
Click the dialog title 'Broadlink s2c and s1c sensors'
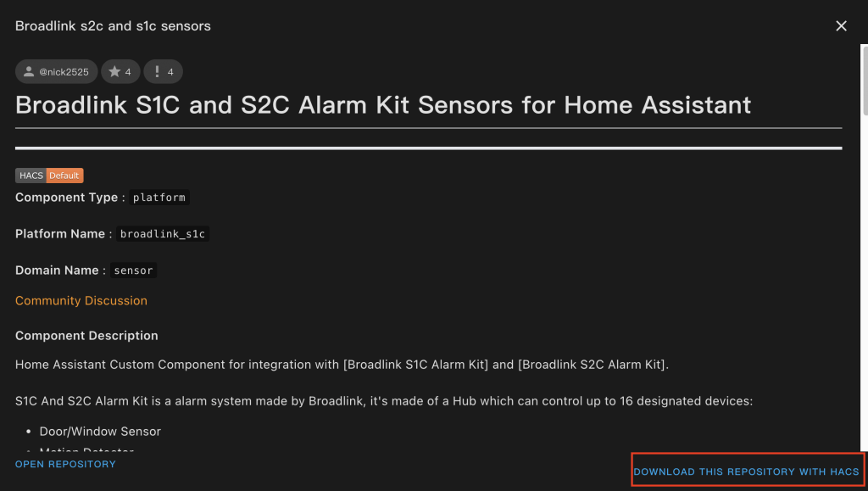113,26
